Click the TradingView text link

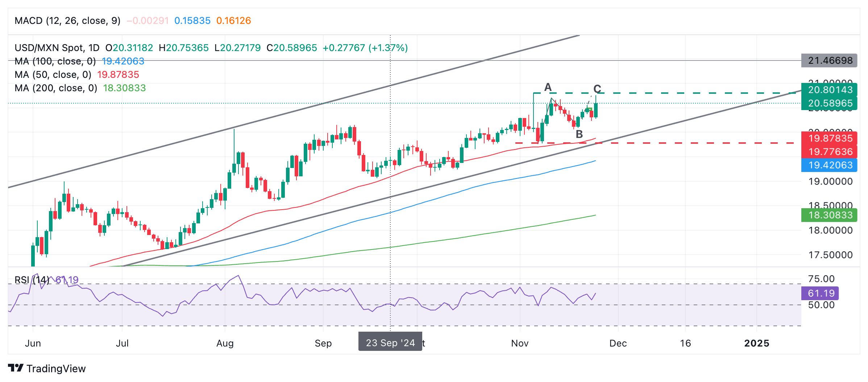click(56, 369)
